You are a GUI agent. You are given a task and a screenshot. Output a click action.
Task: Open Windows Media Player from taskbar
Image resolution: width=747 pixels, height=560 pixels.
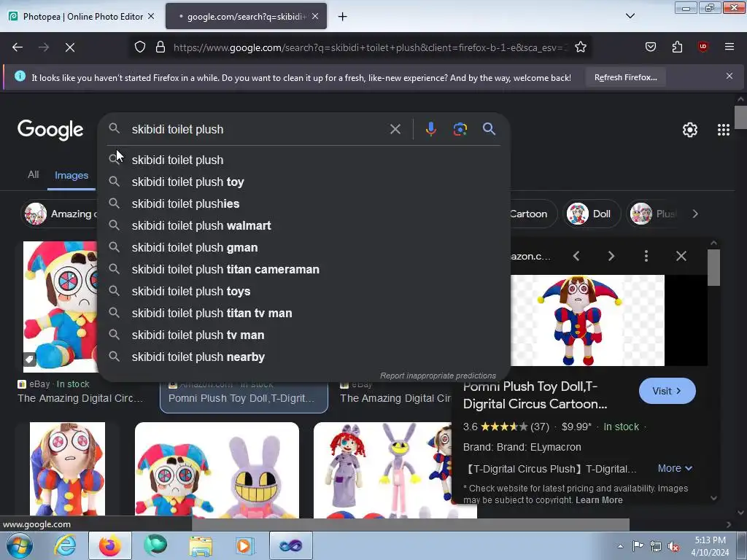pyautogui.click(x=245, y=545)
